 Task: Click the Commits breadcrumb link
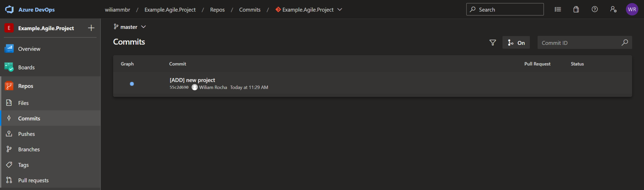click(x=250, y=10)
